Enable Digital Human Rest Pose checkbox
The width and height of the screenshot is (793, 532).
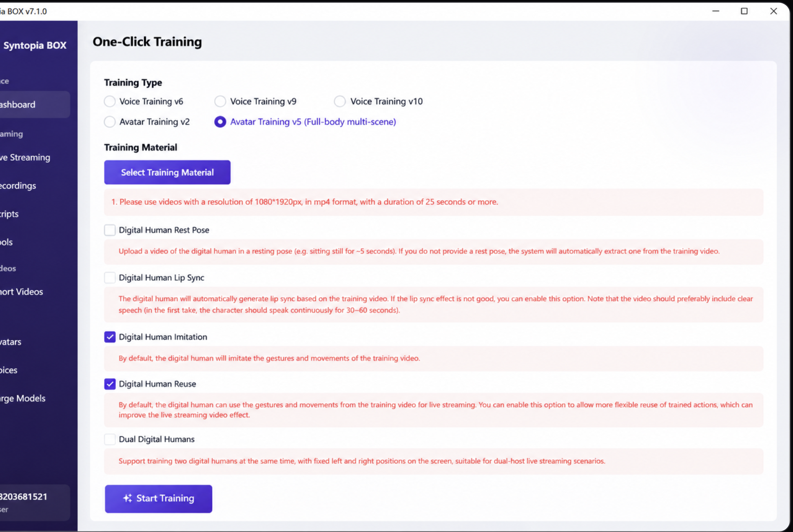pos(110,230)
